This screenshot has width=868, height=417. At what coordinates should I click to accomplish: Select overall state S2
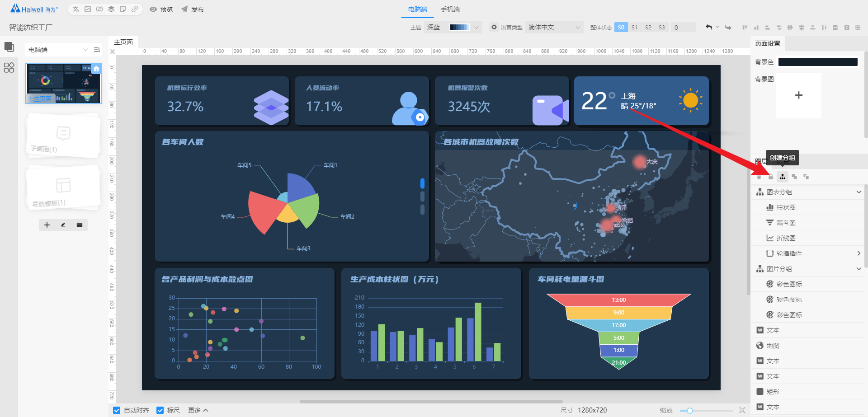click(x=648, y=28)
